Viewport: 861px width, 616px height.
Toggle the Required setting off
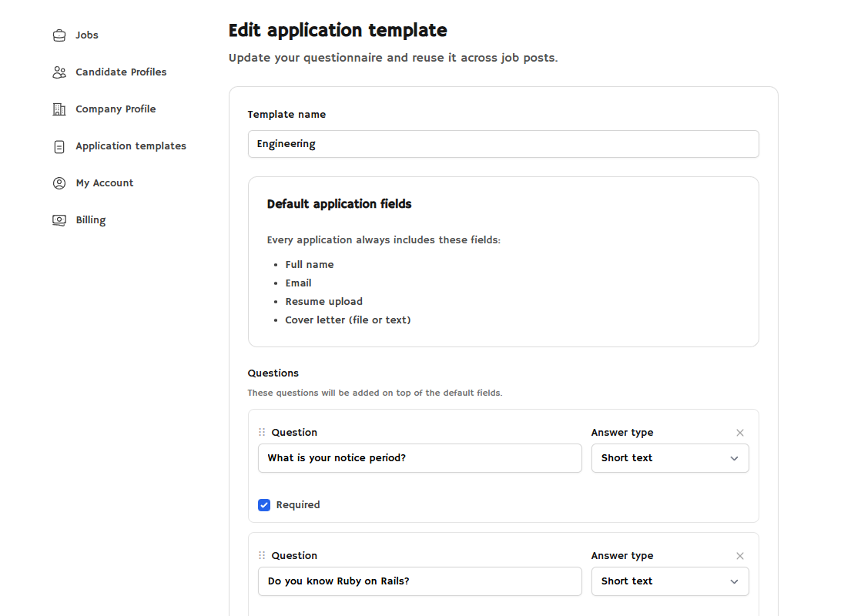point(264,504)
